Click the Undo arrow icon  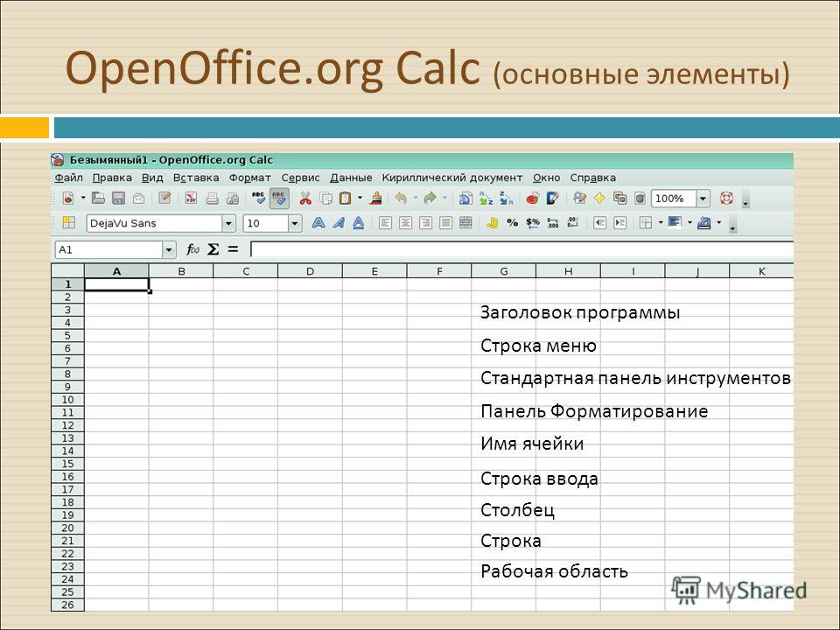400,199
